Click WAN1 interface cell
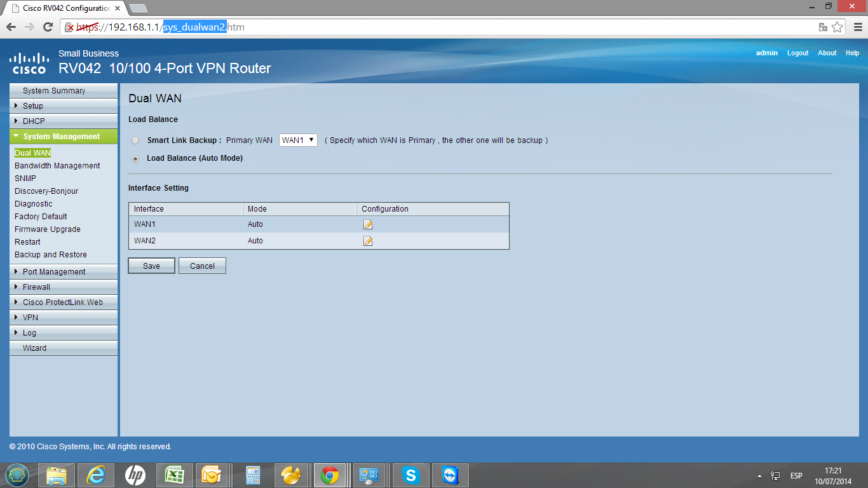Viewport: 868px width, 488px height. (186, 224)
